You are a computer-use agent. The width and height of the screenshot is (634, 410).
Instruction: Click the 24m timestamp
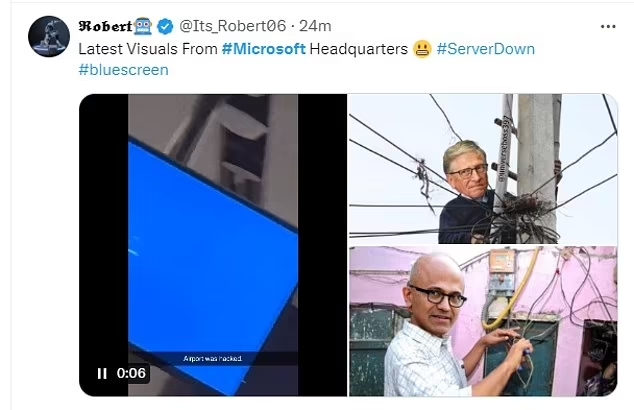point(315,26)
